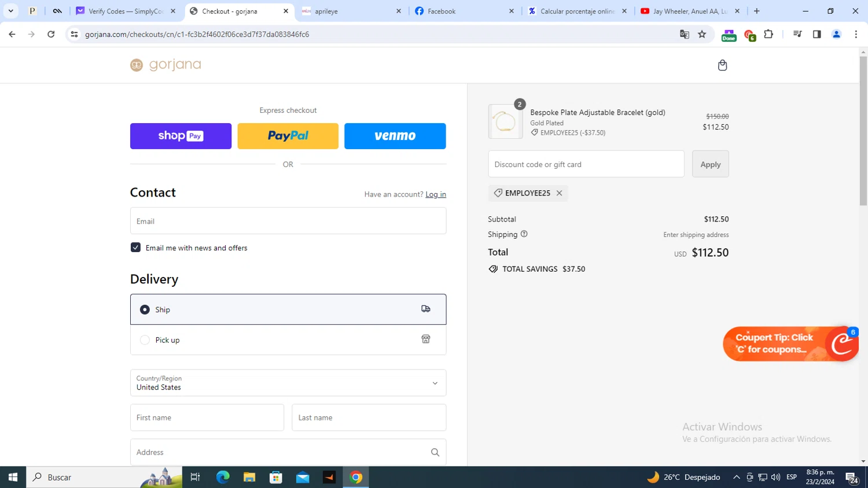The width and height of the screenshot is (868, 488).
Task: Switch to the Facebook tab
Action: (x=465, y=11)
